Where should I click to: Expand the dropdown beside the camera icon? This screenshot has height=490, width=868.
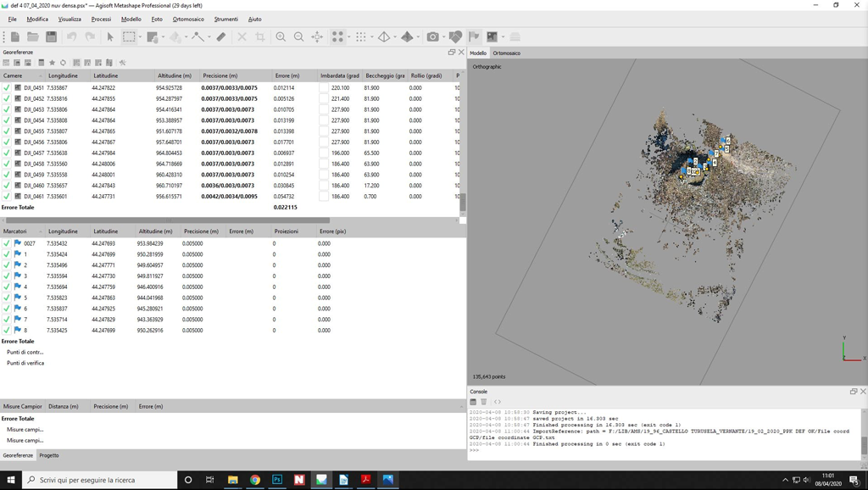(444, 37)
